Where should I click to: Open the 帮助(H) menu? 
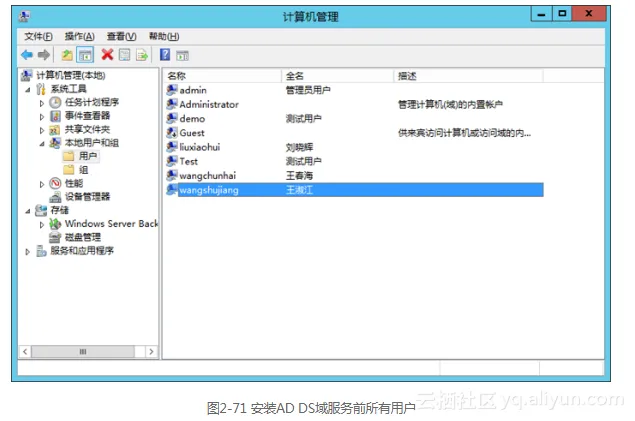164,36
